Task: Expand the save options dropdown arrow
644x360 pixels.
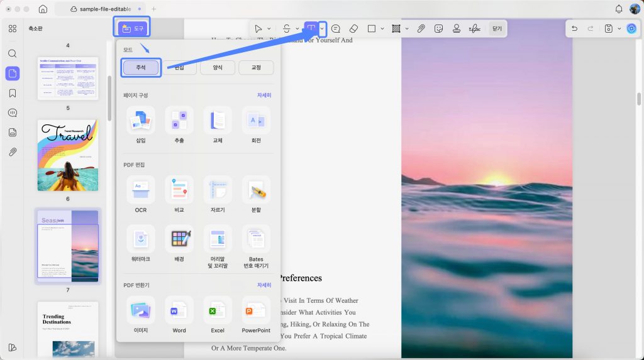Action: [619, 29]
